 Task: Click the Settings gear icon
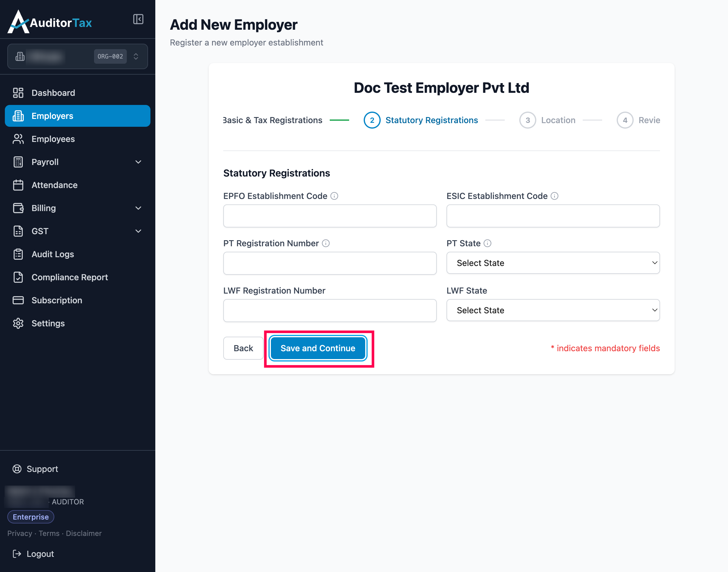tap(18, 324)
